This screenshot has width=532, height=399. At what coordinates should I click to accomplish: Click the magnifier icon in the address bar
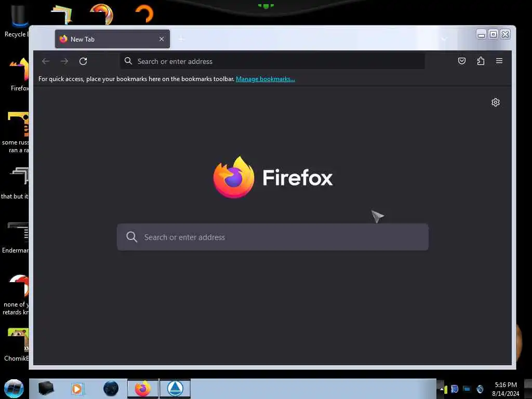pos(128,61)
